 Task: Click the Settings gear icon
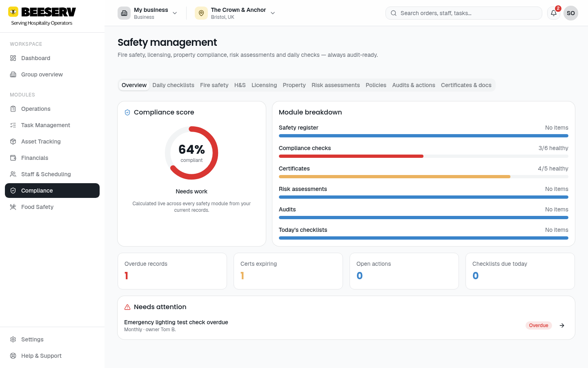click(x=13, y=339)
